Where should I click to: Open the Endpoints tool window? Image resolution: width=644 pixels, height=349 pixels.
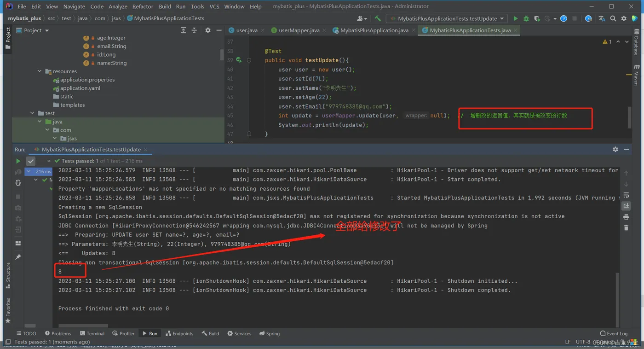180,333
